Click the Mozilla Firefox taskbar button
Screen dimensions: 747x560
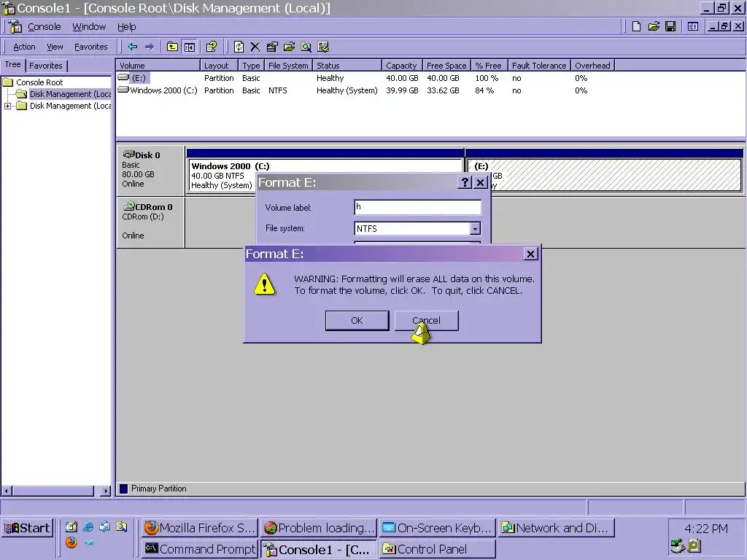tap(200, 528)
